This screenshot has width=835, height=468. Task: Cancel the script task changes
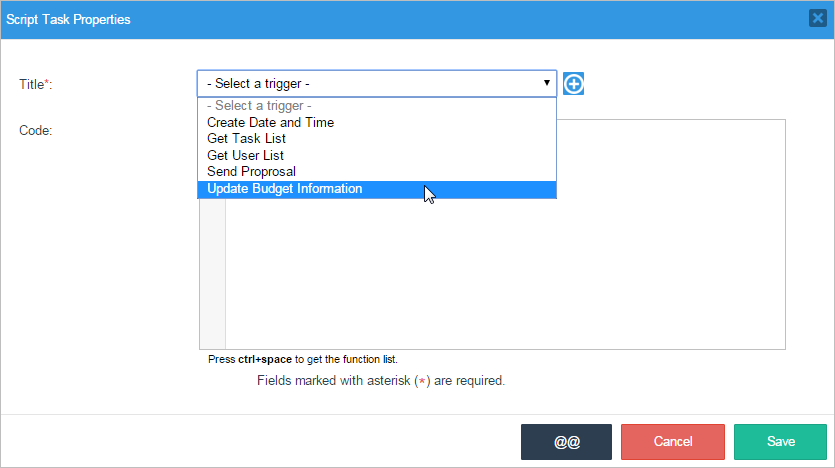[x=673, y=442]
